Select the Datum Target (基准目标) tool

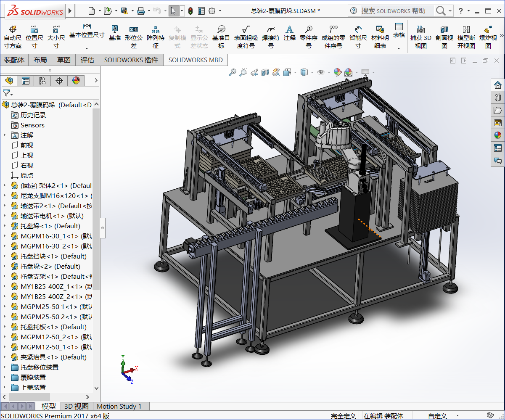(221, 37)
